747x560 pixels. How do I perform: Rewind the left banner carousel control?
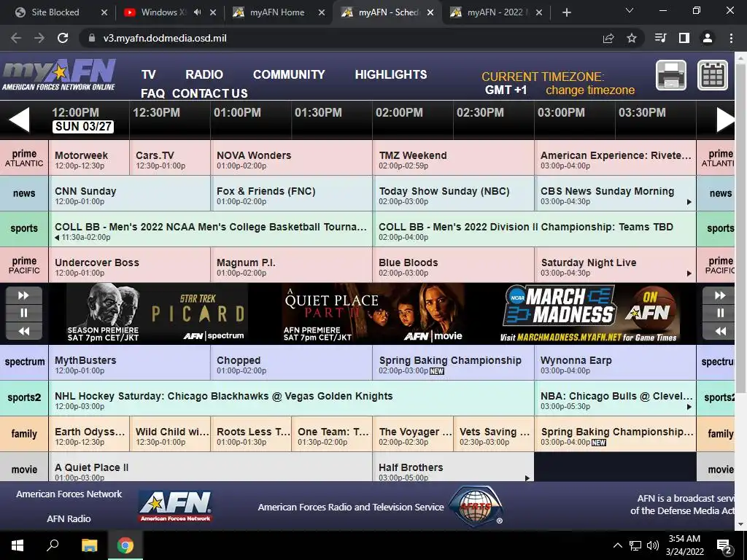(x=24, y=331)
